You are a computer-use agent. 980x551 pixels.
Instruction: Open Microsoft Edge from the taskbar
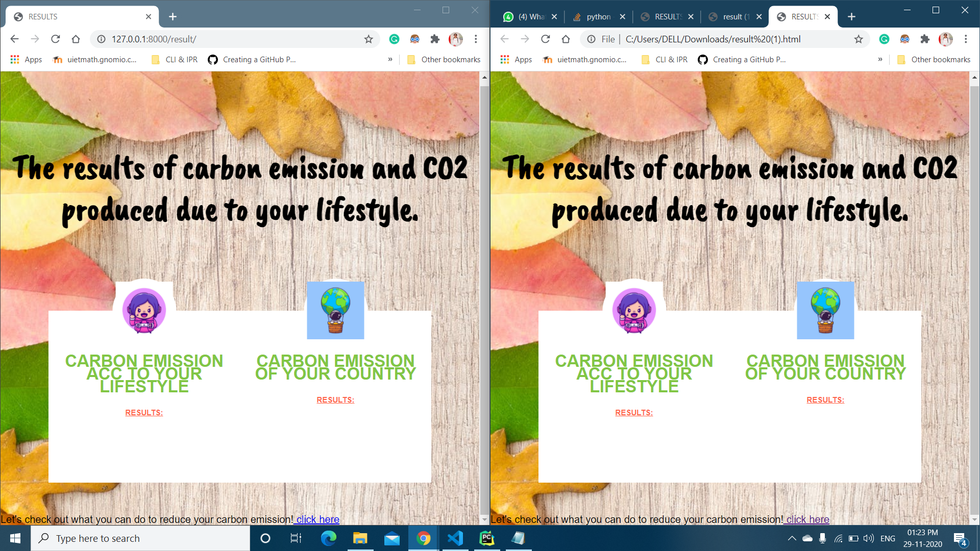[x=328, y=538]
